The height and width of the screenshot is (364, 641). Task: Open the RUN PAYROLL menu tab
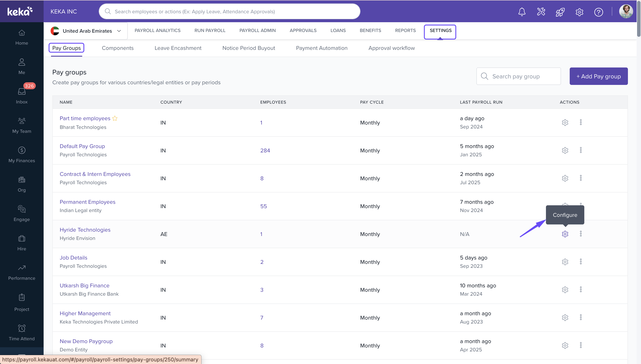(210, 30)
